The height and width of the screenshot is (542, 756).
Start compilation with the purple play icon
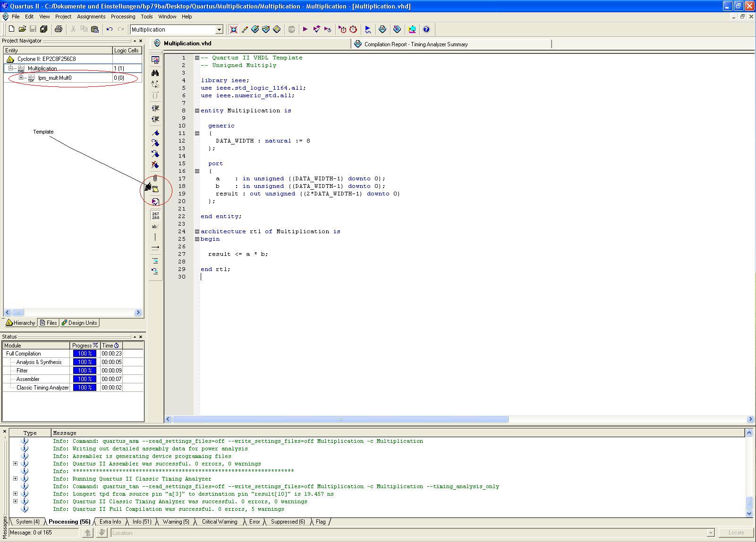tap(306, 29)
